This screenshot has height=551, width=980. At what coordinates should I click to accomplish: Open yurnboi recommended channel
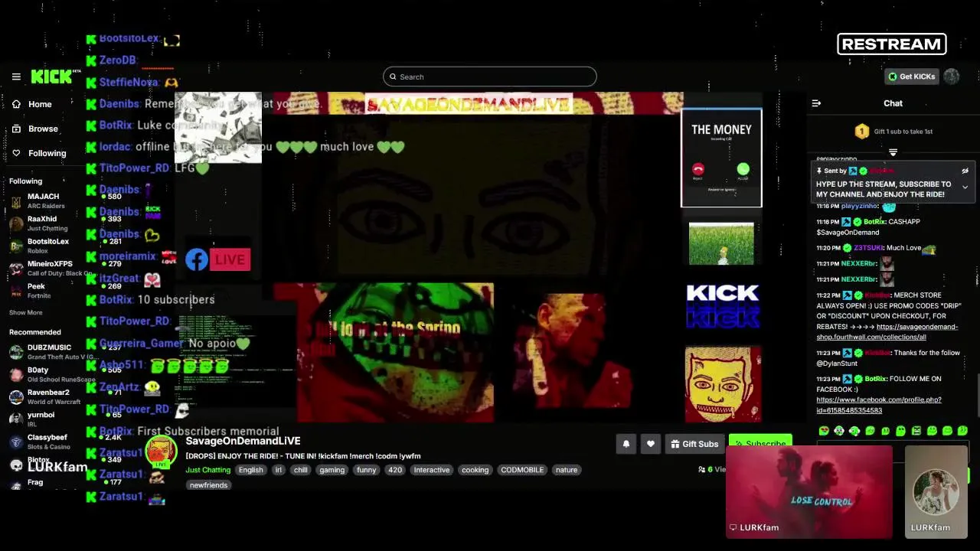tap(46, 419)
